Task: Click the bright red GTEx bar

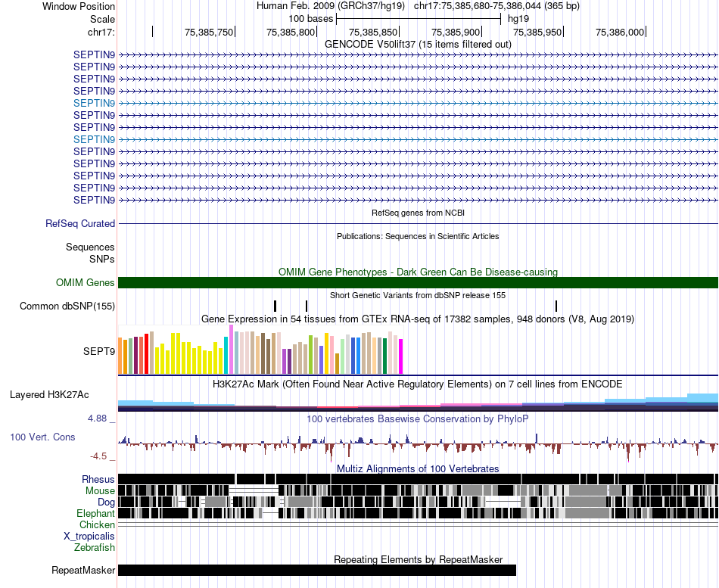Action: click(x=146, y=353)
